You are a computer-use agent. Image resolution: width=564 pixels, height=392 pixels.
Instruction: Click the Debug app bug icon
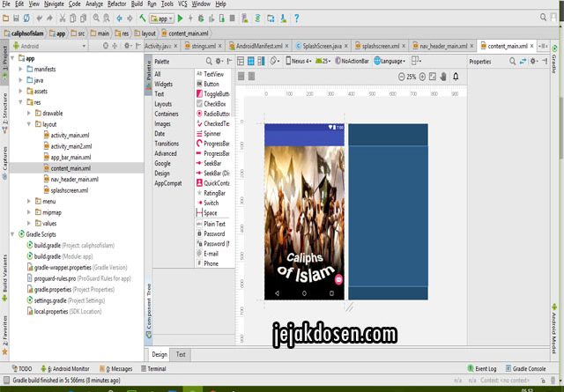click(x=201, y=18)
